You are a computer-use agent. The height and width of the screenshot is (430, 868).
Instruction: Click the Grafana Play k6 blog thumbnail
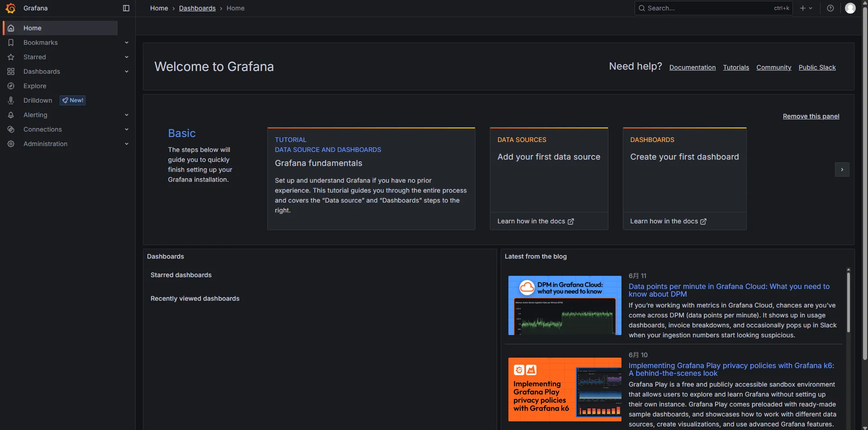coord(565,389)
